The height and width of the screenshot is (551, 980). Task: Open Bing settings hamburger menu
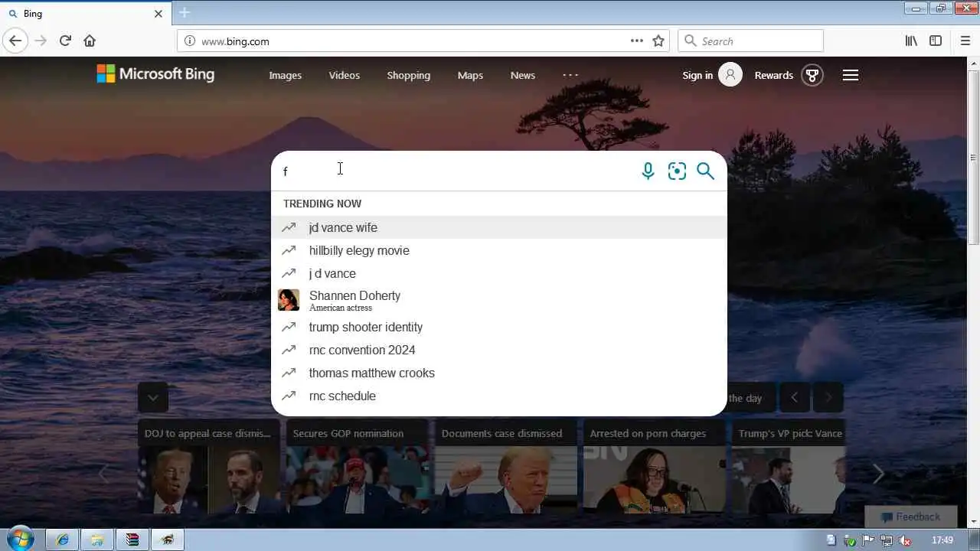[851, 75]
